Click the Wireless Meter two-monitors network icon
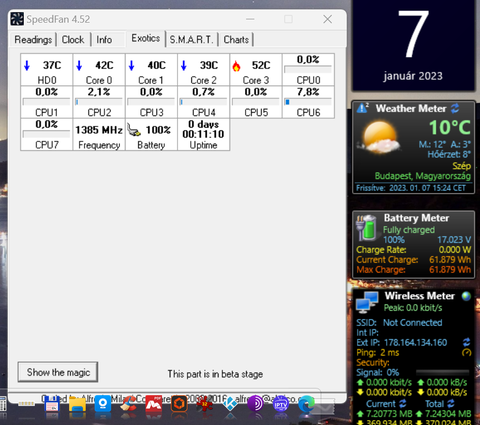Screen dimensions: 480x425 coord(367,302)
